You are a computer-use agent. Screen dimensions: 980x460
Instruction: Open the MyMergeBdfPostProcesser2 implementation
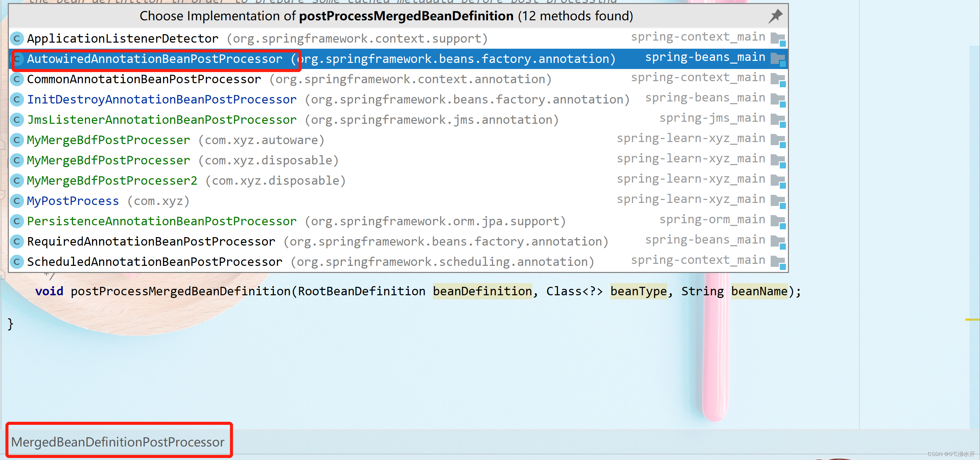(112, 180)
